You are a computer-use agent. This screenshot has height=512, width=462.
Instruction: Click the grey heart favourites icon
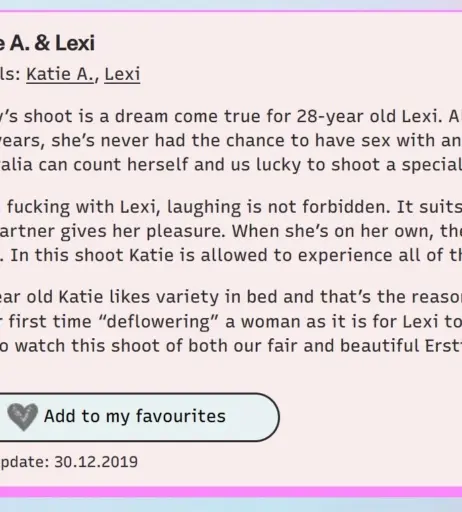[x=22, y=417]
